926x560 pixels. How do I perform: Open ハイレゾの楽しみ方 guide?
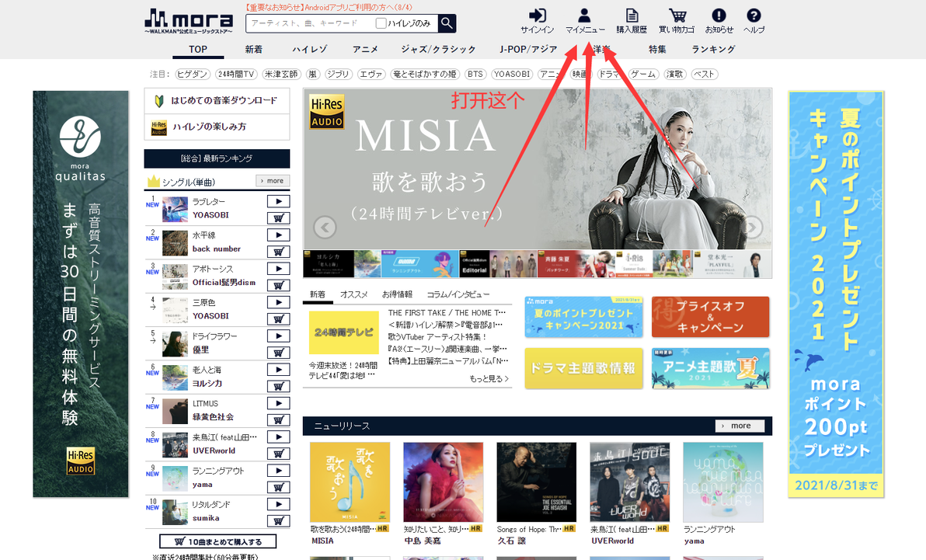(x=217, y=127)
